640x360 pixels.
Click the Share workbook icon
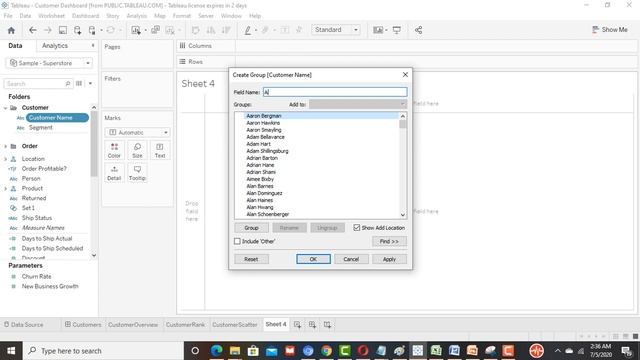[x=418, y=30]
